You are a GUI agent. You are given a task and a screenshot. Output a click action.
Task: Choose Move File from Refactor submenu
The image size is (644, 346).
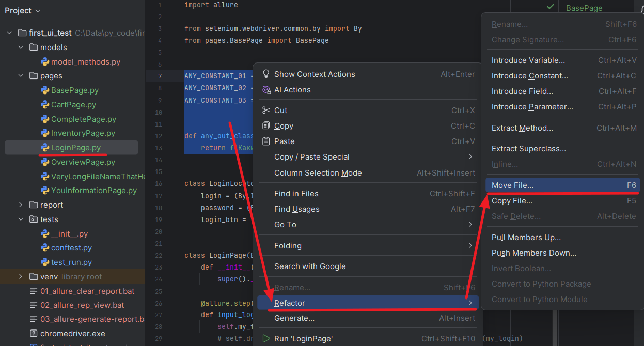pos(512,185)
